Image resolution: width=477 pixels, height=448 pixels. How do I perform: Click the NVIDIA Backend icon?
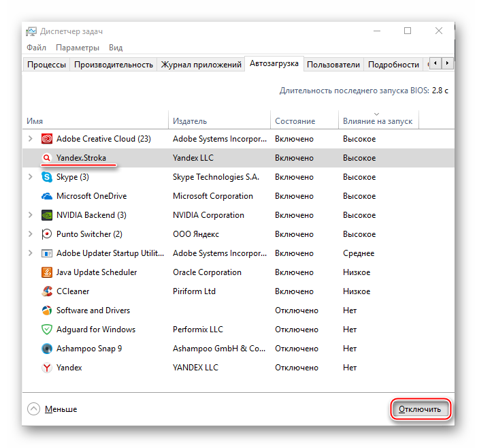tap(47, 215)
